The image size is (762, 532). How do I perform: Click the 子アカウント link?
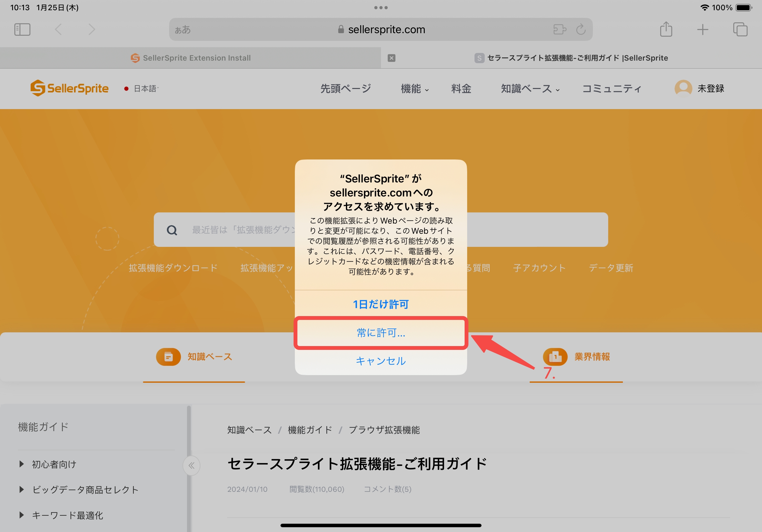(x=539, y=268)
